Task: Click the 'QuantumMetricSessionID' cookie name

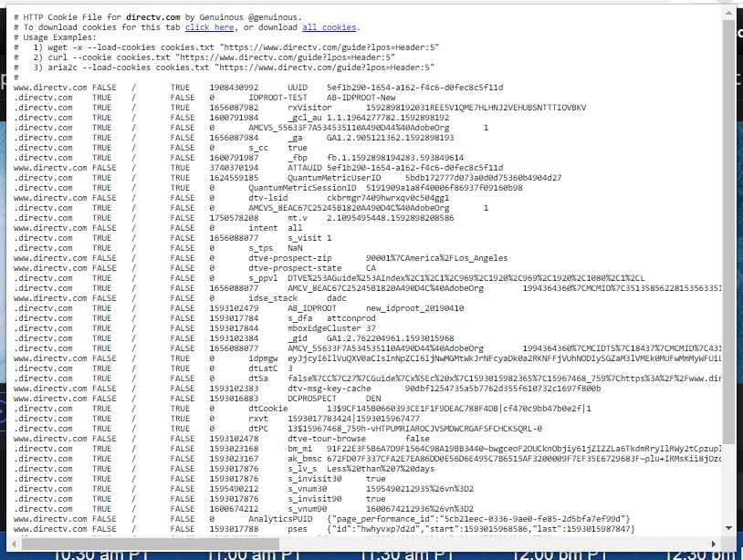Action: pos(302,188)
